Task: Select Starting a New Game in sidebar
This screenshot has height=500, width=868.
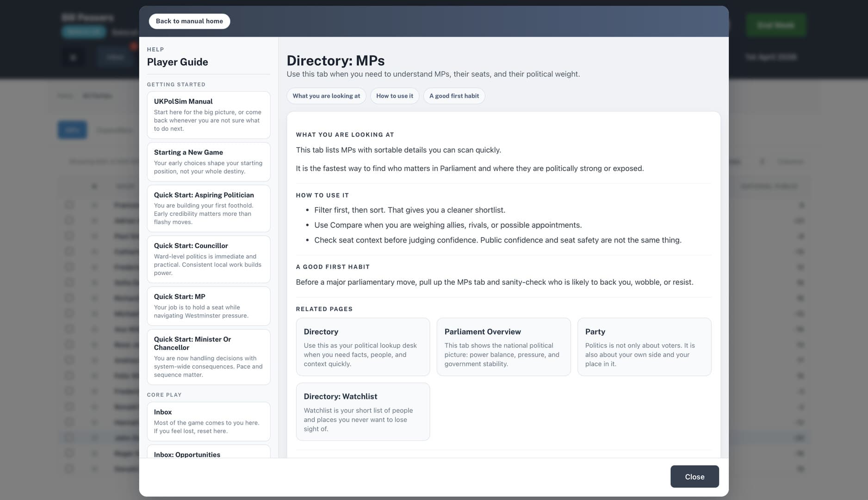Action: click(208, 162)
